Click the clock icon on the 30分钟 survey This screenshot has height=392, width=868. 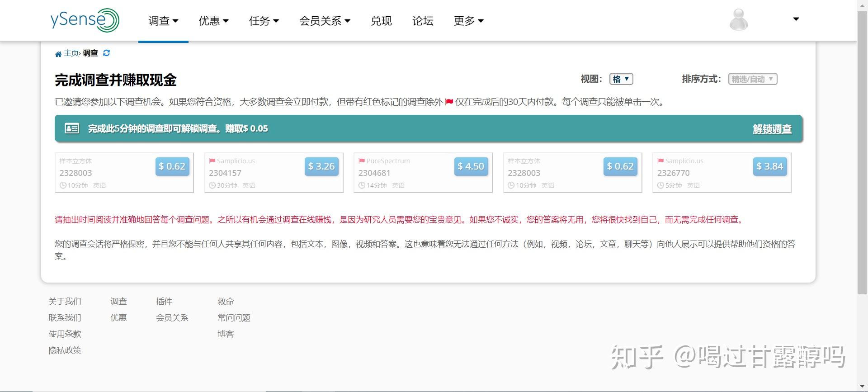pos(212,185)
